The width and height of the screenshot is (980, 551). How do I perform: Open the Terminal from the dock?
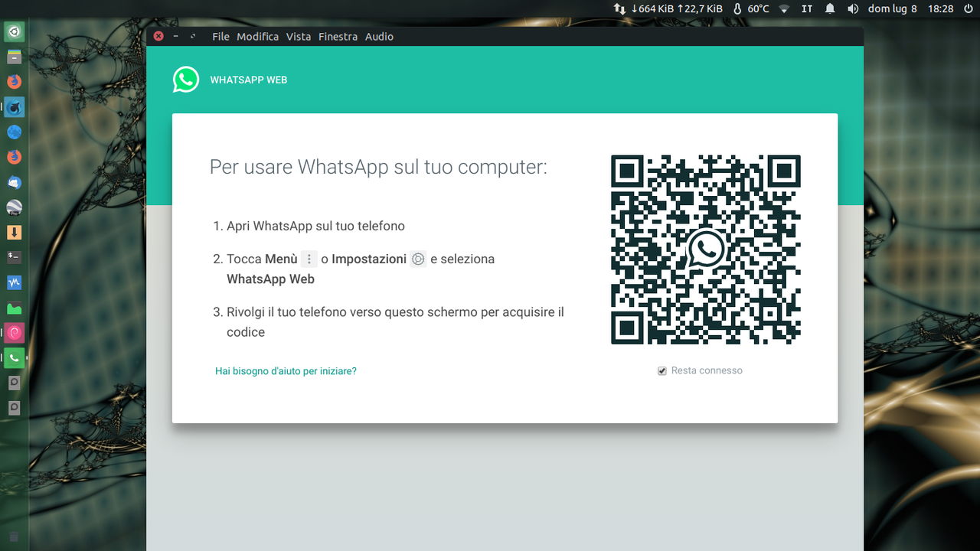pos(15,257)
